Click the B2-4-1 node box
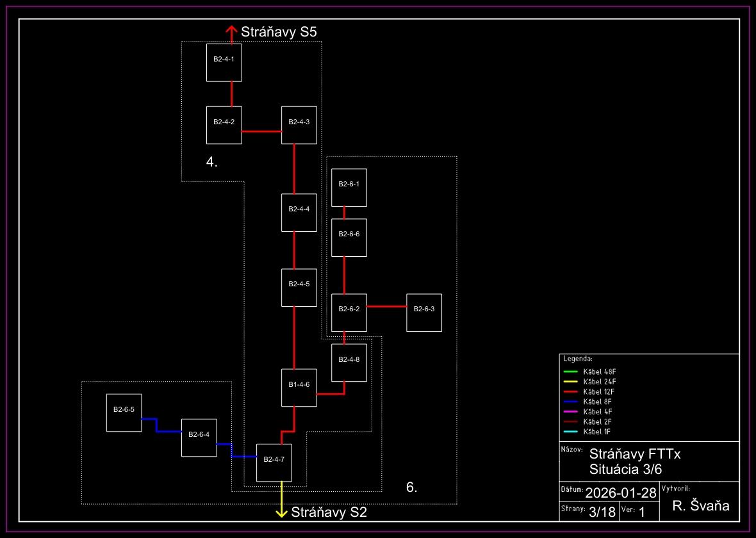 pyautogui.click(x=224, y=63)
